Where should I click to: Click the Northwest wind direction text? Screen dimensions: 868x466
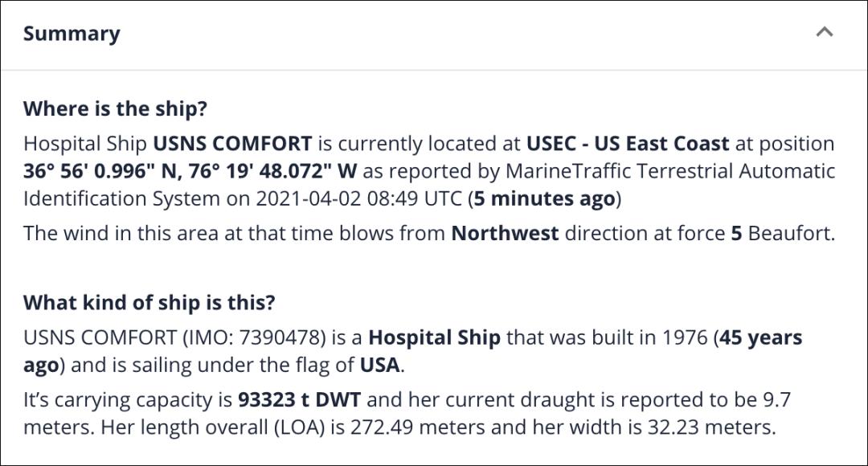(x=505, y=233)
